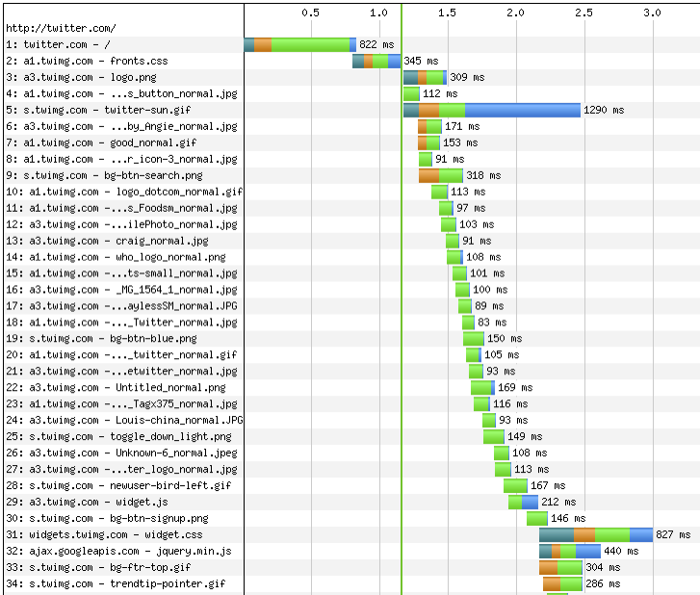Select row 5: s.twimg.com - twitter-sun.gif
The height and width of the screenshot is (595, 700).
[98, 110]
